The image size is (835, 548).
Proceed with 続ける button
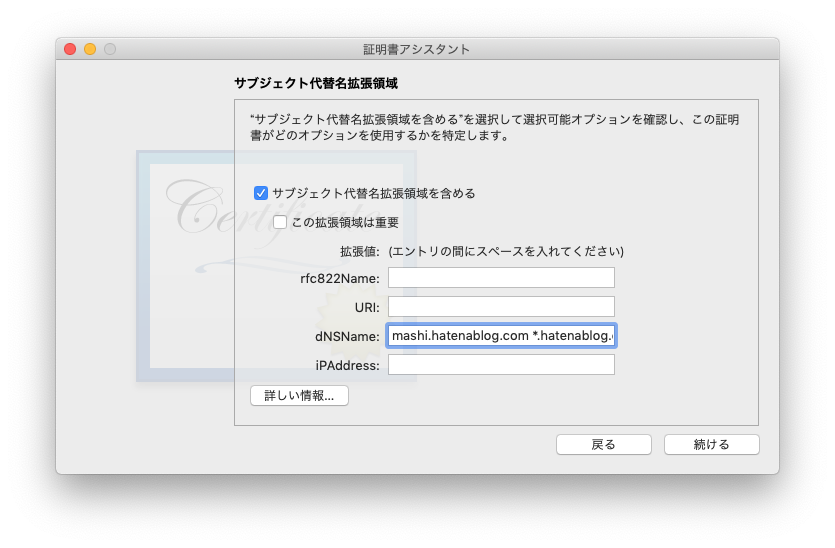pos(711,445)
